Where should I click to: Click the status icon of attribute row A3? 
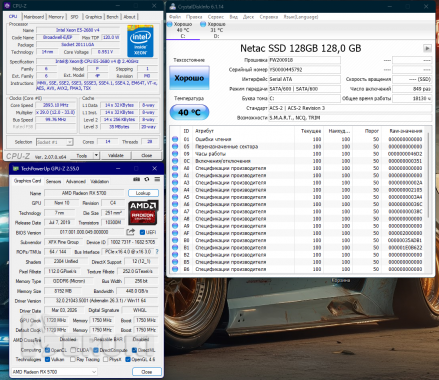(x=175, y=182)
